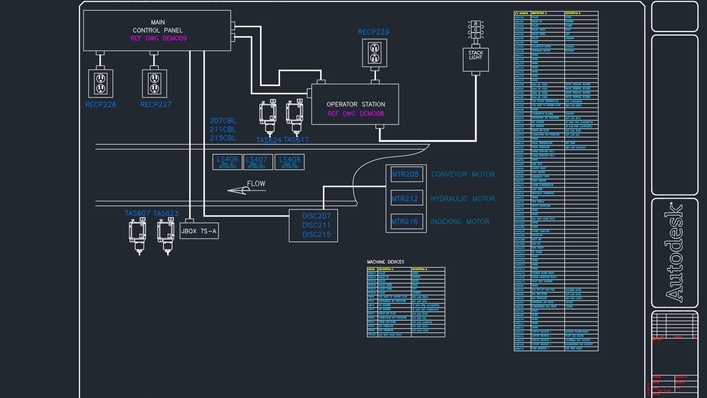
Task: Click the 211CBL cable label
Action: click(x=223, y=129)
